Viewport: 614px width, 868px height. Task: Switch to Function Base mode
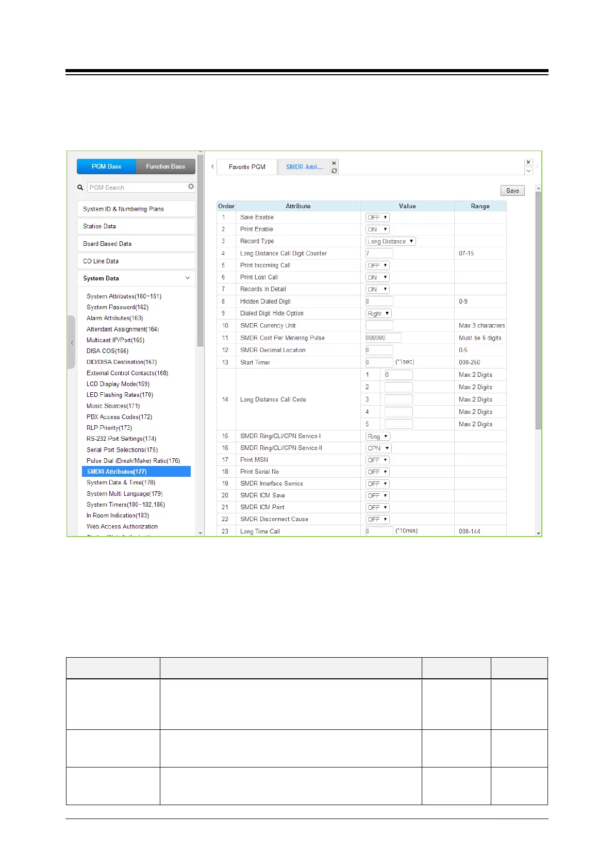pyautogui.click(x=165, y=166)
